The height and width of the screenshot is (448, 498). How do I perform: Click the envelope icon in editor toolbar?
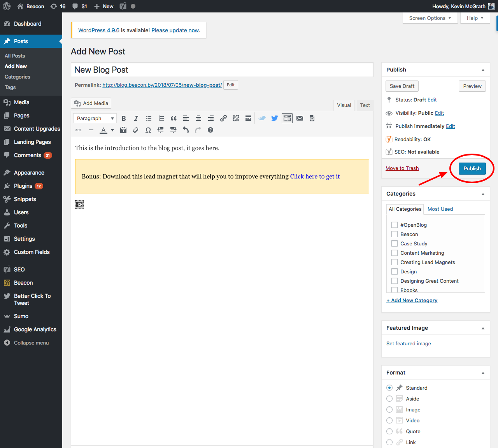tap(300, 118)
